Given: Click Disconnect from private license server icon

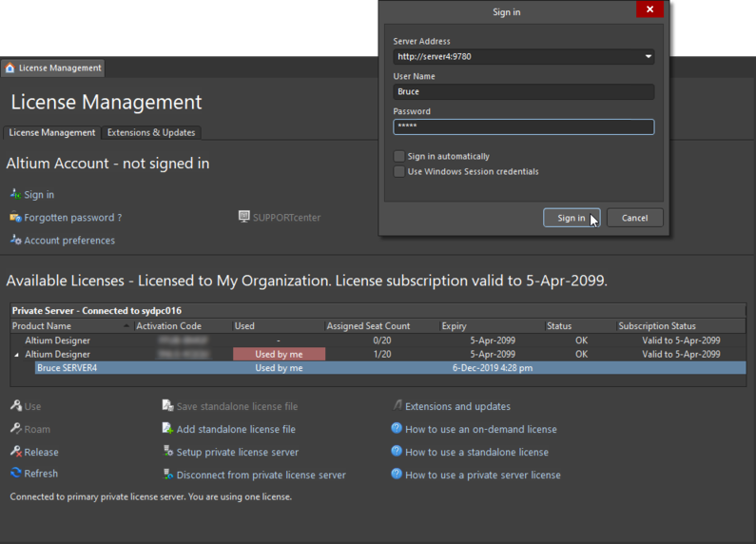Looking at the screenshot, I should coord(167,475).
